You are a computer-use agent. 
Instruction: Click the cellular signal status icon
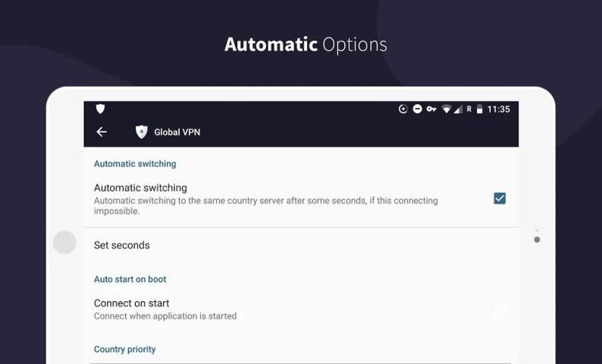pos(458,109)
